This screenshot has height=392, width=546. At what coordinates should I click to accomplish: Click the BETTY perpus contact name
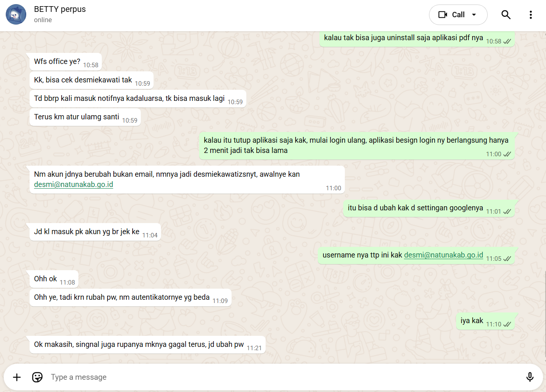pos(60,9)
